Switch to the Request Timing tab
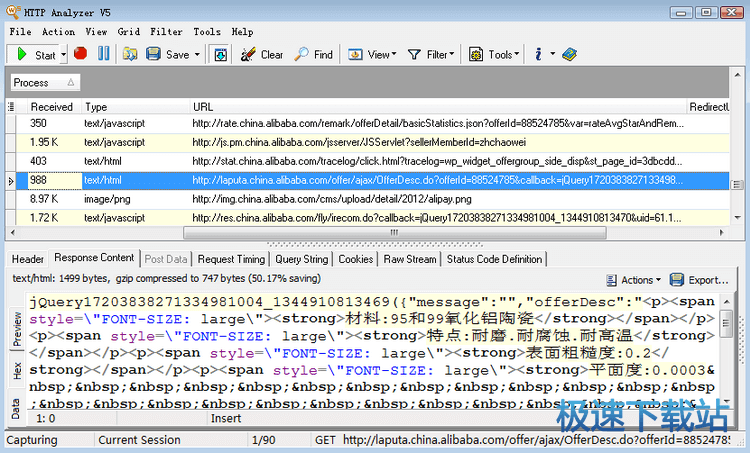 (x=231, y=259)
